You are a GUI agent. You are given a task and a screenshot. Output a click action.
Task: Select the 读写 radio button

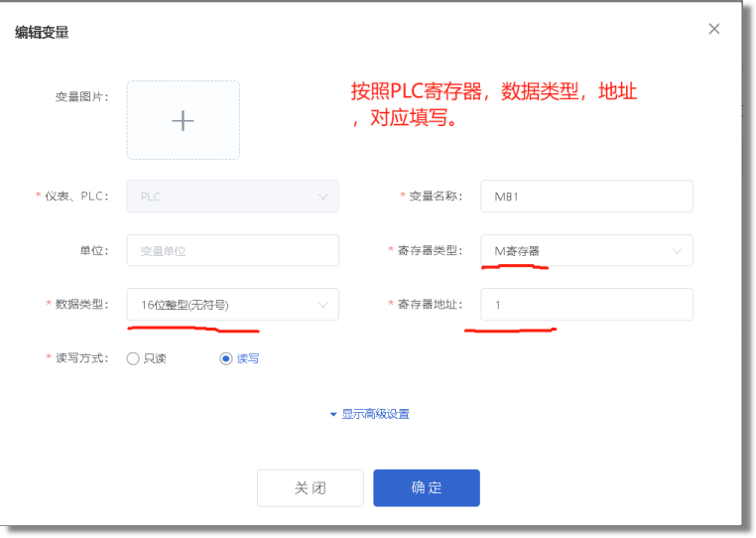point(226,358)
